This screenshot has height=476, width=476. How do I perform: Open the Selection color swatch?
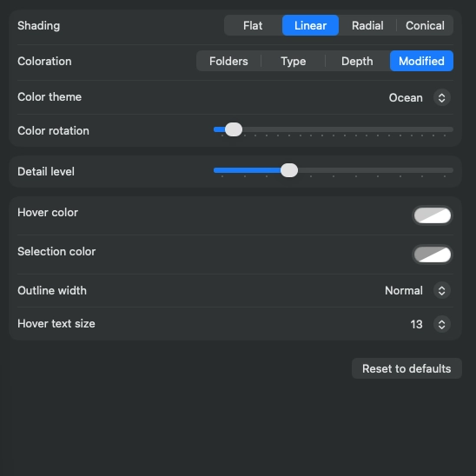click(x=433, y=255)
